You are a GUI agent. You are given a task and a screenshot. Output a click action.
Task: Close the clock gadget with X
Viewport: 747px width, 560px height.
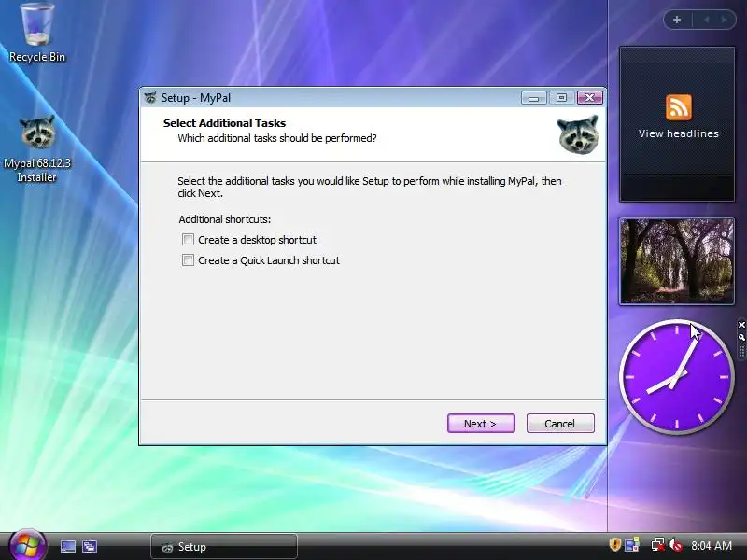tap(741, 325)
